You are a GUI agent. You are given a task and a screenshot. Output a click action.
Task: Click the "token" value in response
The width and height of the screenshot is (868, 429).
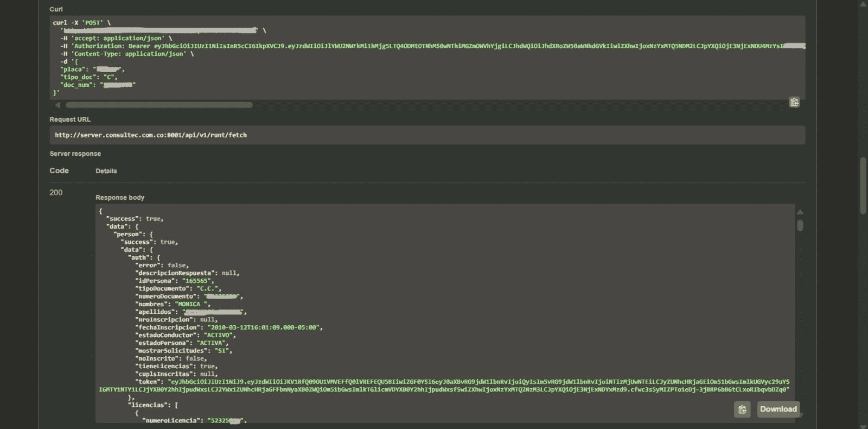point(444,386)
